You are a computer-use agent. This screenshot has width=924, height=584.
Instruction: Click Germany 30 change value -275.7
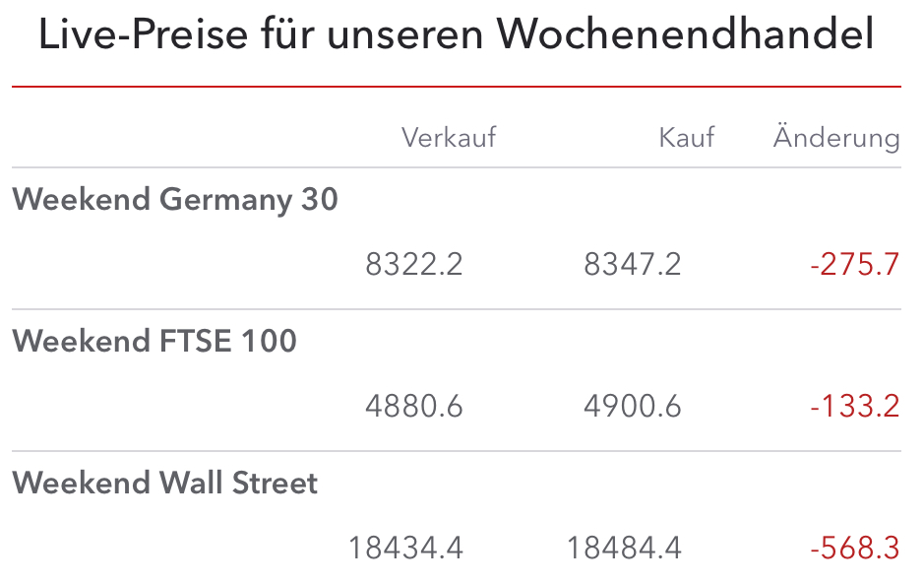[855, 265]
